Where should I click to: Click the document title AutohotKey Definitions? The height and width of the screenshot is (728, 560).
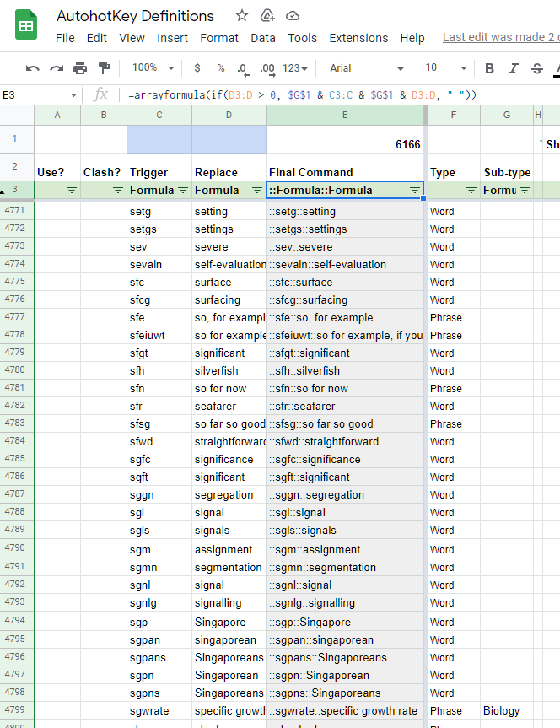[x=135, y=16]
